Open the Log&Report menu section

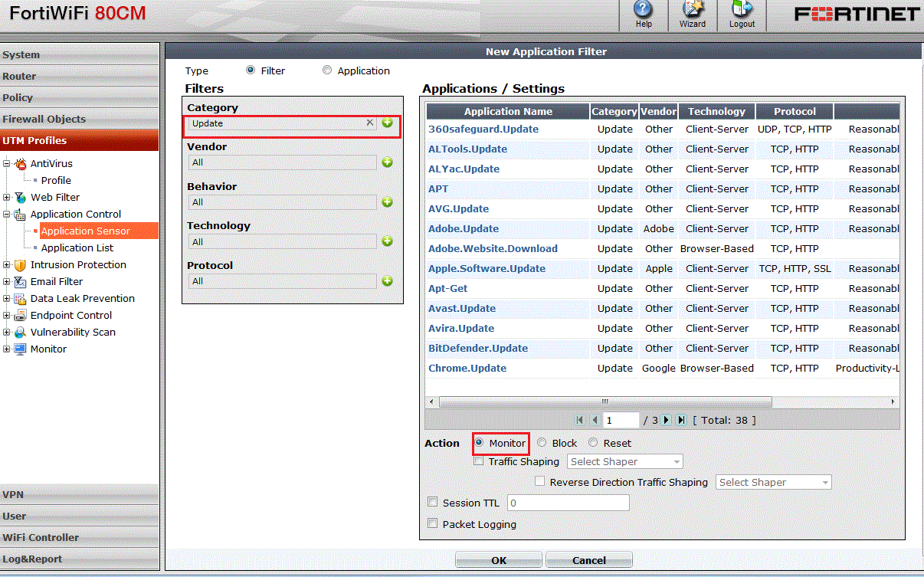coord(32,559)
